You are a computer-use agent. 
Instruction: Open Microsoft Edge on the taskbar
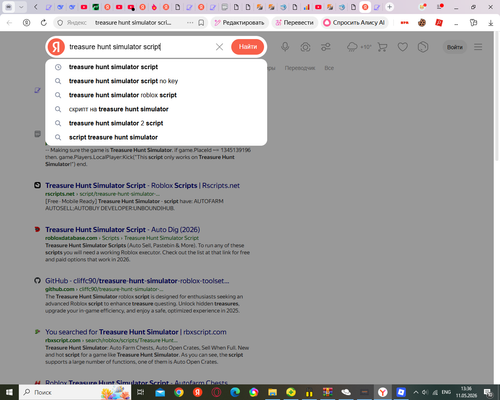tap(235, 392)
